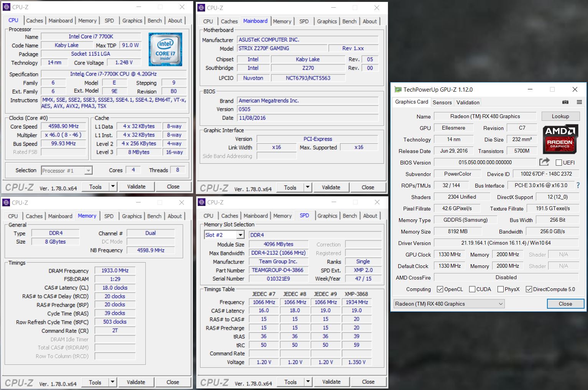This screenshot has width=588, height=390.
Task: Enable the PhysX checkbox
Action: (501, 289)
